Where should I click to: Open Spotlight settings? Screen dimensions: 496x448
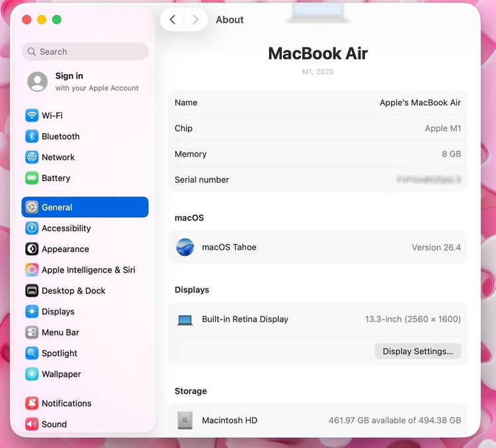pos(85,353)
